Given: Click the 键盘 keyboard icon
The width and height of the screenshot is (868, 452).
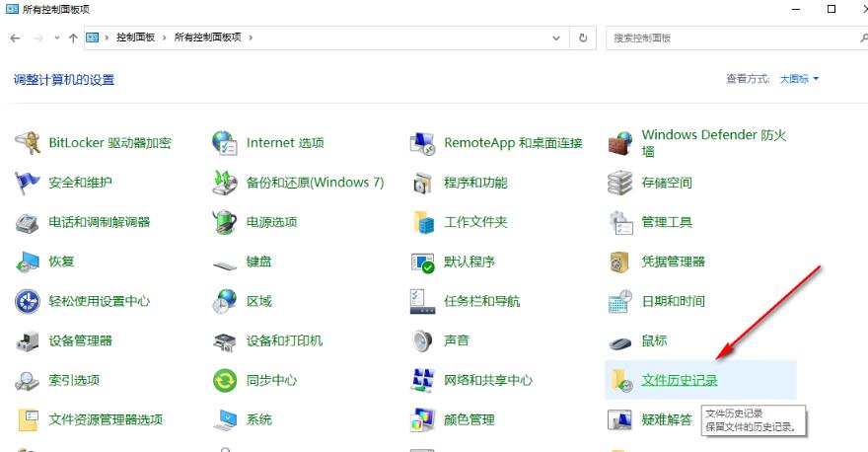Looking at the screenshot, I should pos(225,265).
